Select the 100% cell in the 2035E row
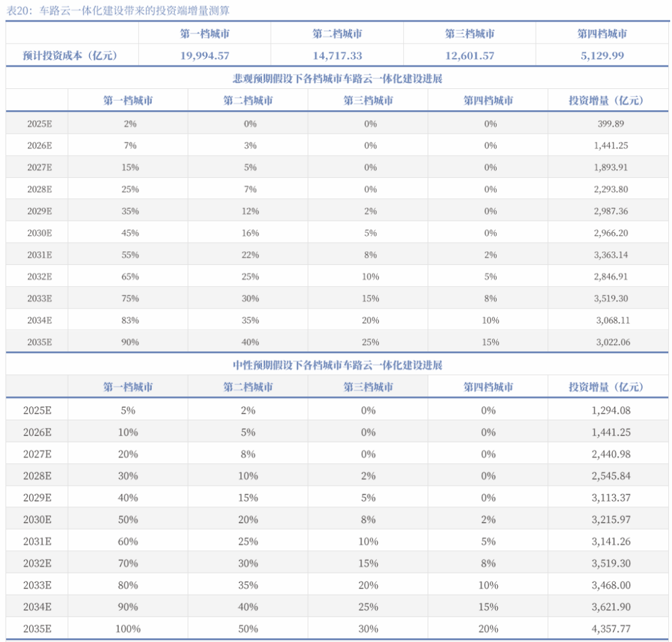The width and height of the screenshot is (672, 642). pos(128,629)
